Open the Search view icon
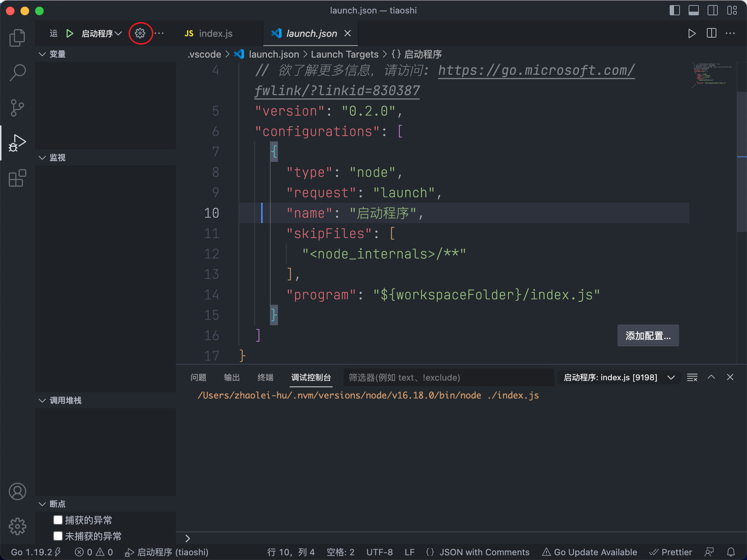 [x=17, y=73]
